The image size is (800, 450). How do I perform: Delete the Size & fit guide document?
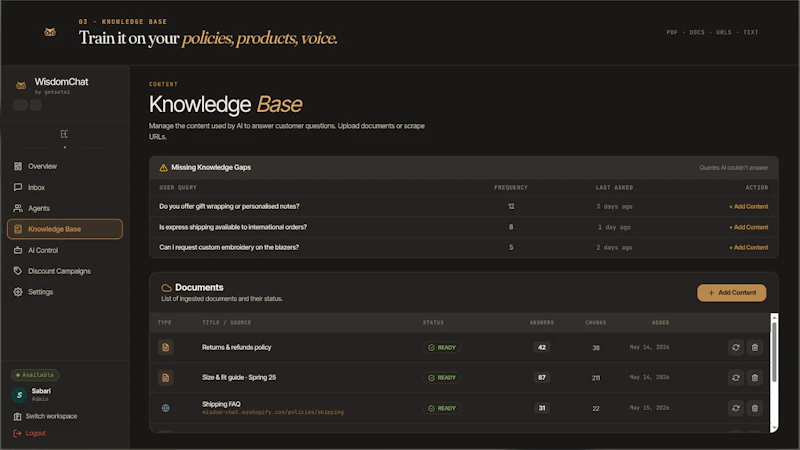click(x=755, y=378)
